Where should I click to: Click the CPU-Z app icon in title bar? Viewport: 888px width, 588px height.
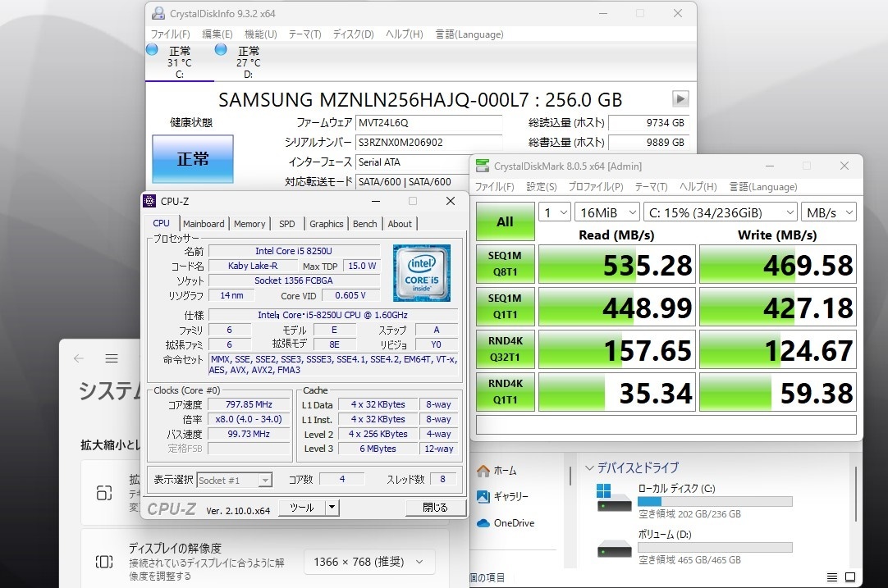click(x=149, y=201)
